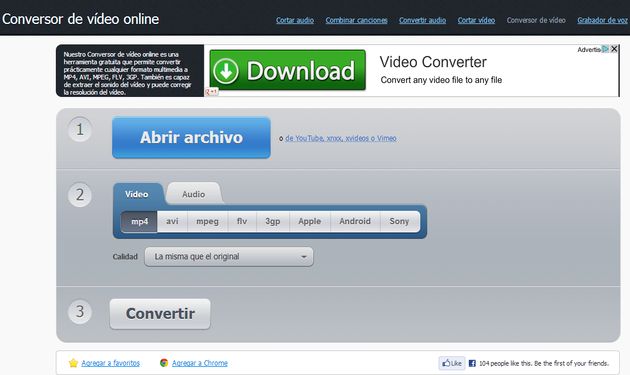Image resolution: width=630 pixels, height=375 pixels.
Task: Click the green Download arrow icon
Action: [x=226, y=71]
